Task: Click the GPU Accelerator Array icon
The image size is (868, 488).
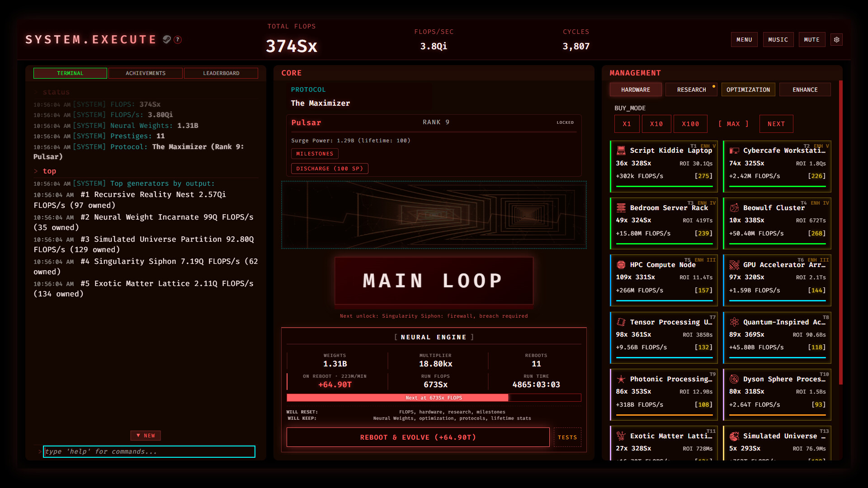Action: [x=734, y=265]
